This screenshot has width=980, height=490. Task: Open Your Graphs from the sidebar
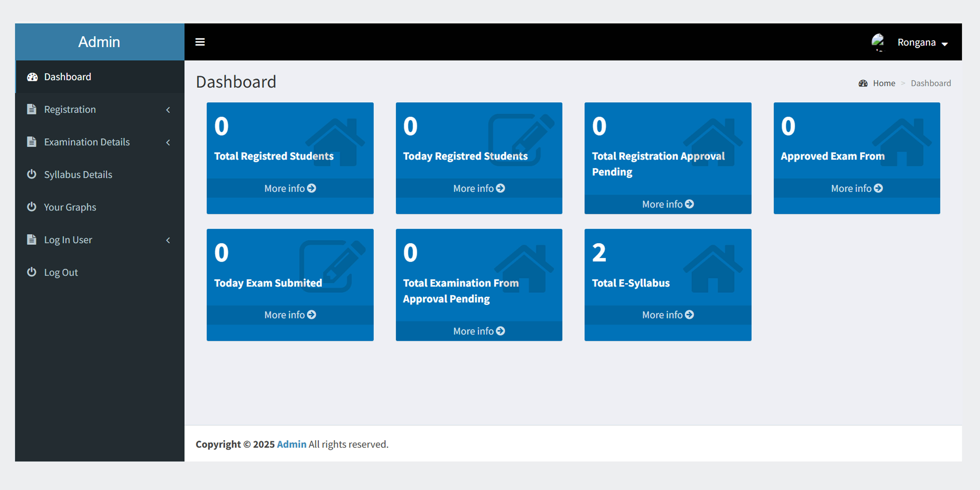pos(70,207)
